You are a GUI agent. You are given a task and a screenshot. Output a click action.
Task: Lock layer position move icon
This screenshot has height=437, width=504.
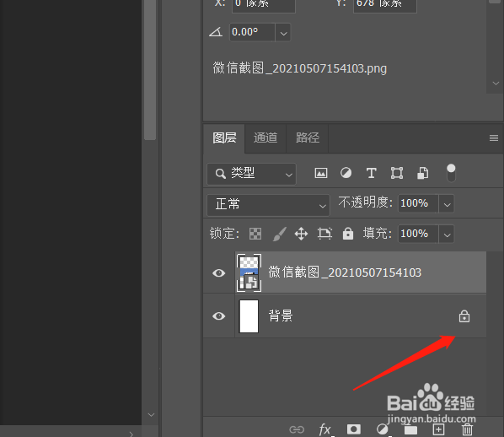(301, 234)
